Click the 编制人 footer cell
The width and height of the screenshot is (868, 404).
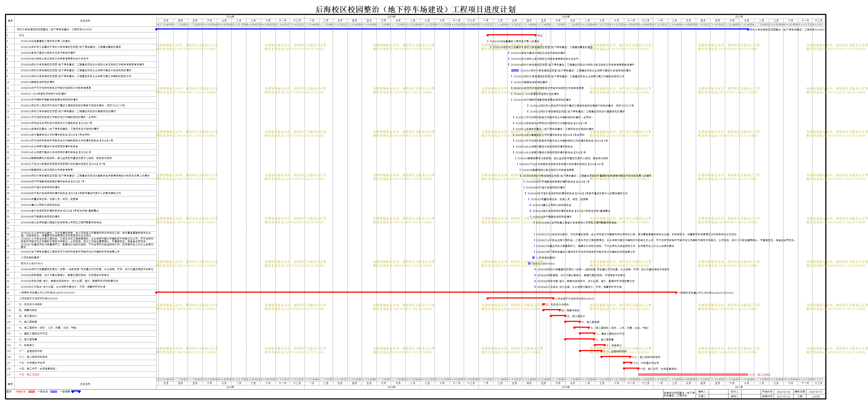702,392
